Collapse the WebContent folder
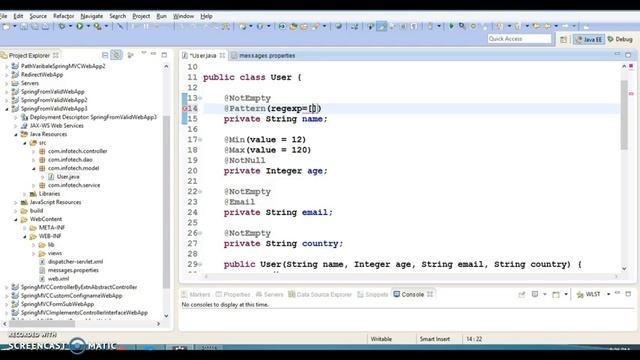640x360 pixels. click(x=16, y=219)
